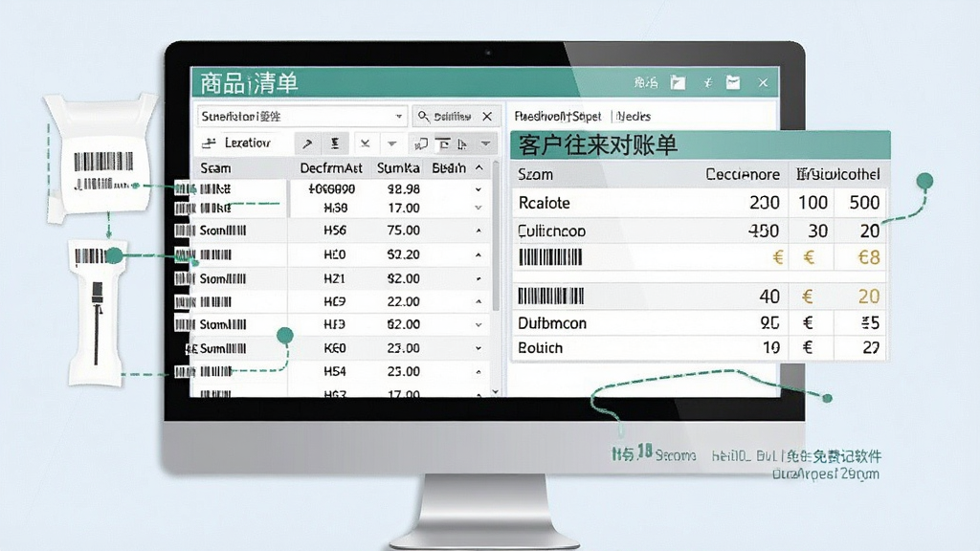Collapse the chevron on the 22.00 row
The image size is (980, 551).
pyautogui.click(x=479, y=301)
